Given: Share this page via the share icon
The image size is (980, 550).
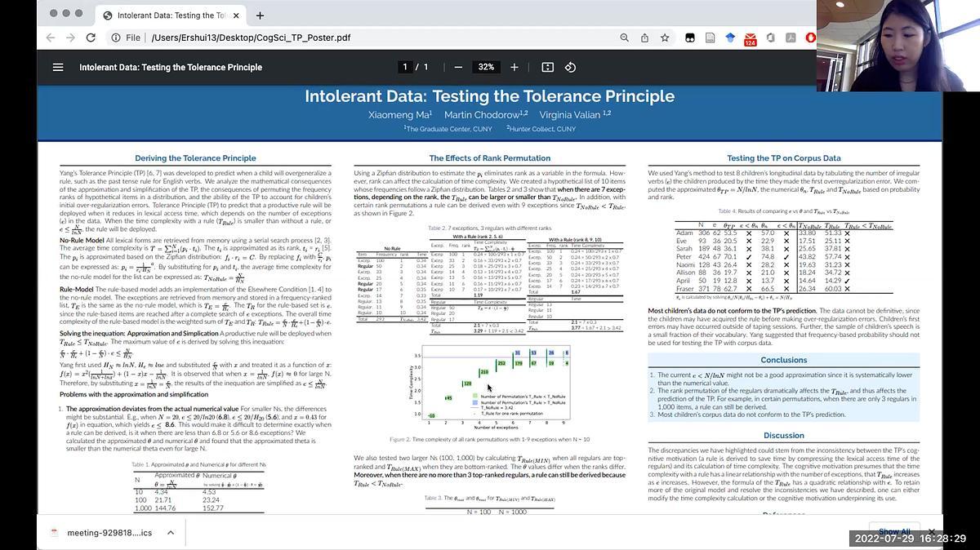Looking at the screenshot, I should pyautogui.click(x=644, y=38).
